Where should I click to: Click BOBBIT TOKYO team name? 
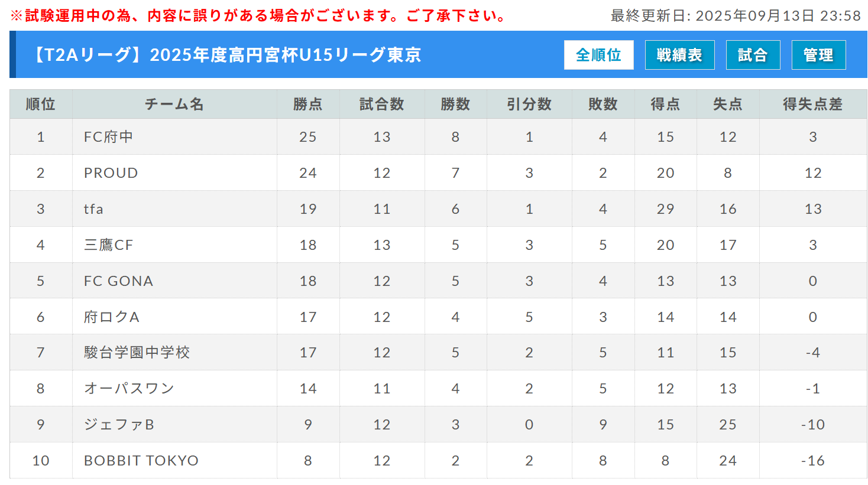click(x=141, y=461)
